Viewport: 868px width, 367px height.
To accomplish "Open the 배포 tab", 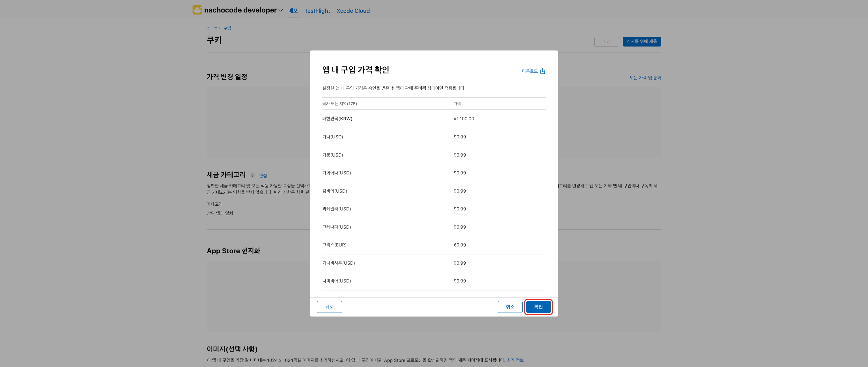I will [x=293, y=11].
